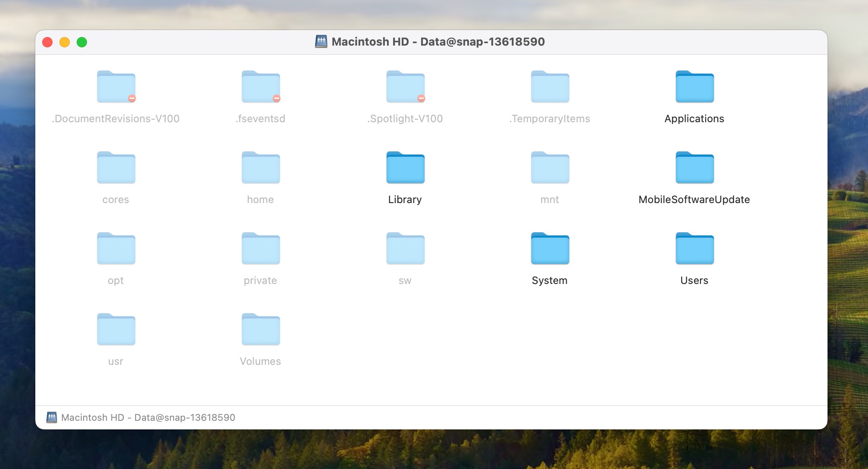Select the cores folder
The image size is (868, 469).
pos(116,168)
